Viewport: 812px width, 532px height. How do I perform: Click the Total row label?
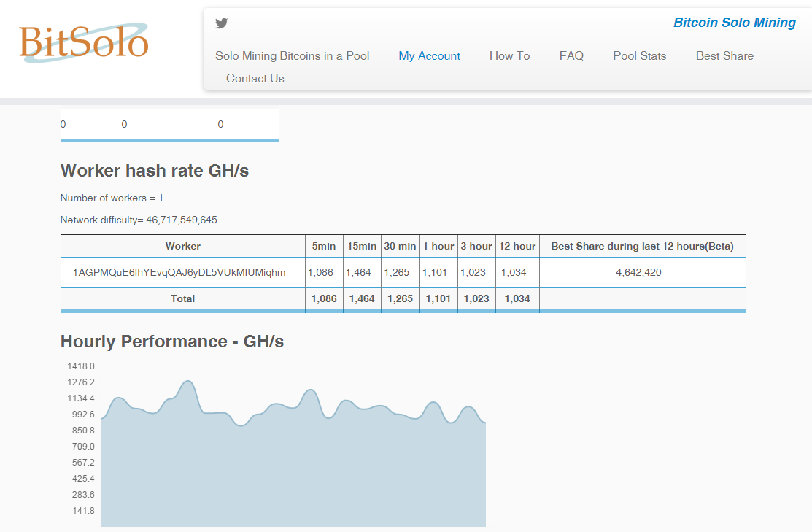[183, 299]
